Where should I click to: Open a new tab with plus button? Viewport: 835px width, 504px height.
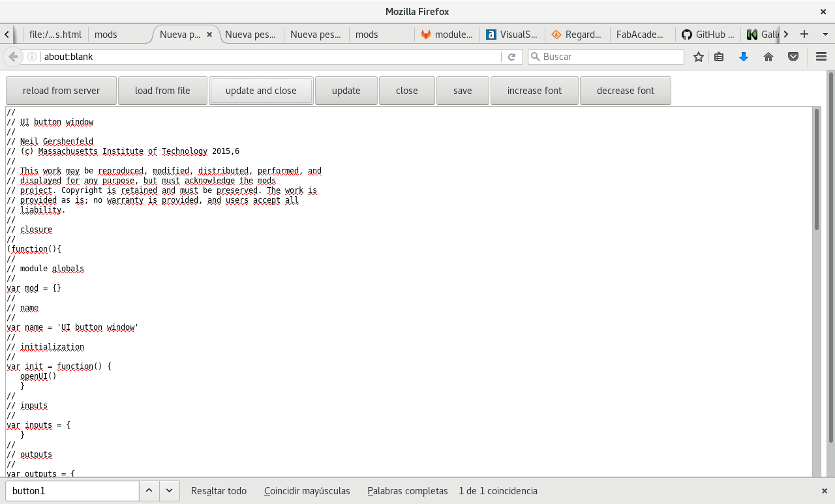click(804, 34)
